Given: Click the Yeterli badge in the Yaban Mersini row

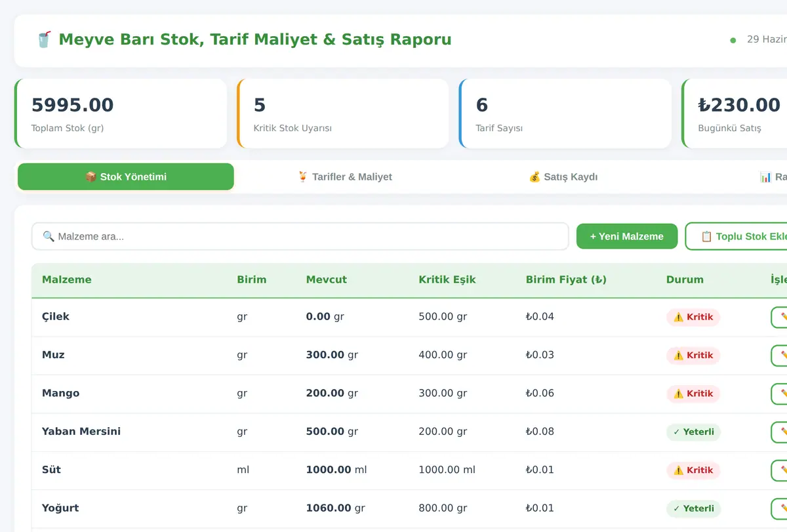Looking at the screenshot, I should [x=693, y=432].
